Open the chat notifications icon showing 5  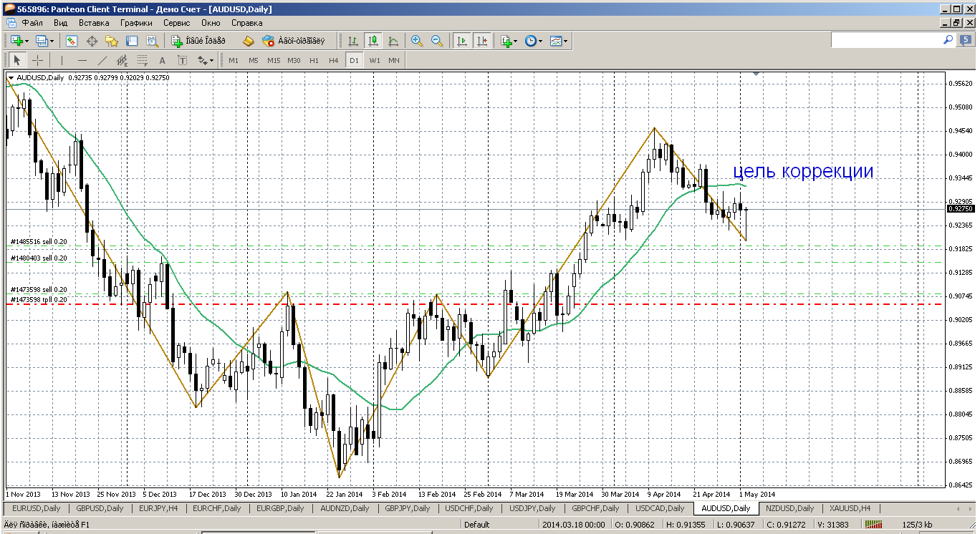click(x=964, y=41)
